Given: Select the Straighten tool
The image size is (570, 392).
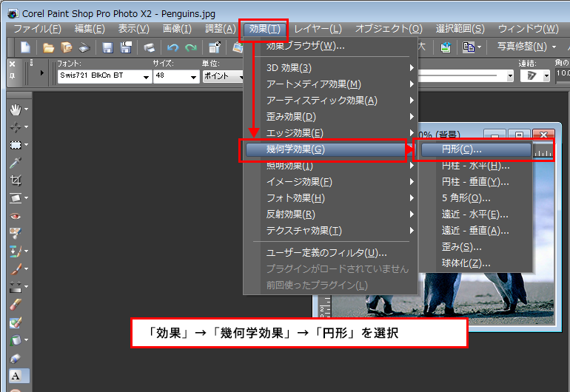Looking at the screenshot, I should tap(16, 198).
